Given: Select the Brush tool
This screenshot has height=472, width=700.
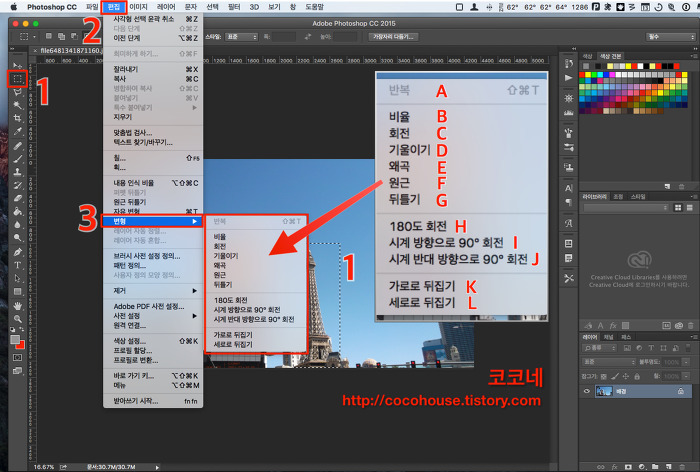Looking at the screenshot, I should pyautogui.click(x=17, y=159).
